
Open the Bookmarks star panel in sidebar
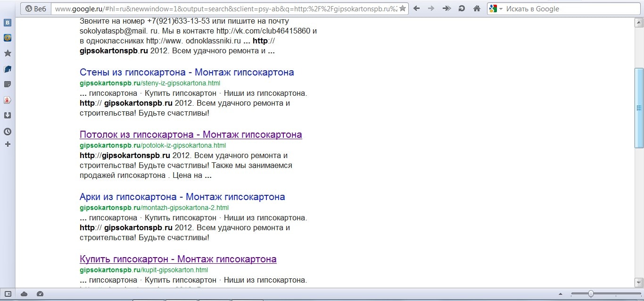pos(8,53)
